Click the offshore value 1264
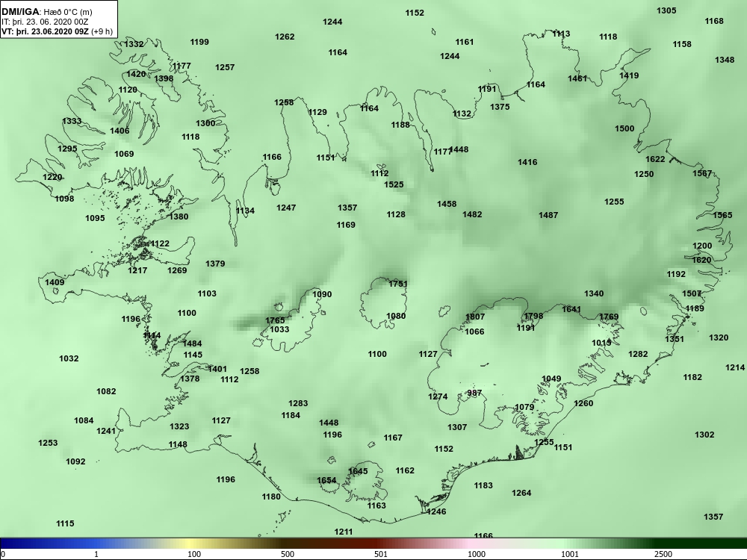 [521, 494]
